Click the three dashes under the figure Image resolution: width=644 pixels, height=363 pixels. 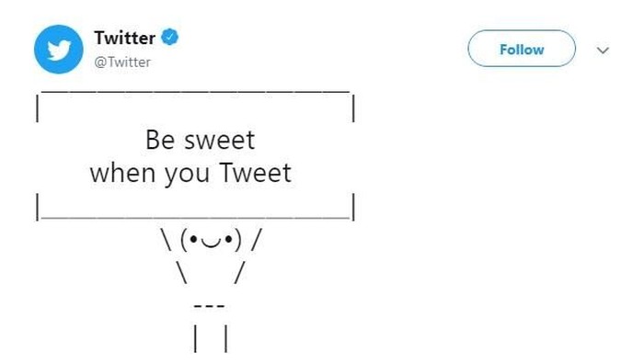210,306
